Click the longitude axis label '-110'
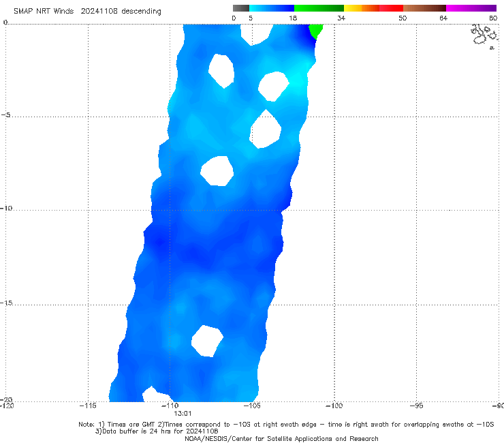 (x=170, y=406)
